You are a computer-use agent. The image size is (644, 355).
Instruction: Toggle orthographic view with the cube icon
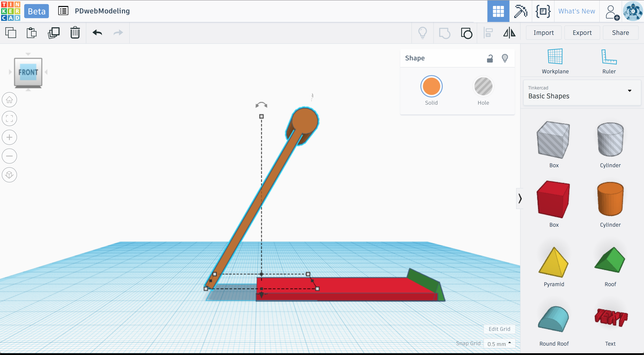tap(9, 175)
